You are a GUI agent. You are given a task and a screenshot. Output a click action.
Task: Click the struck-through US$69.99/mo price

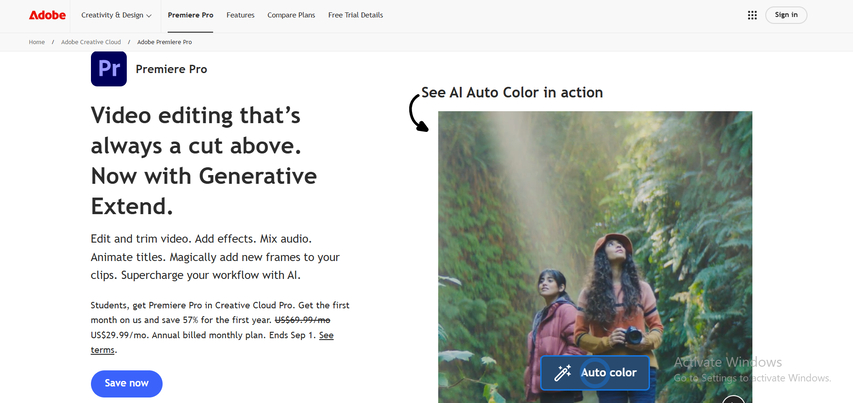(x=302, y=320)
